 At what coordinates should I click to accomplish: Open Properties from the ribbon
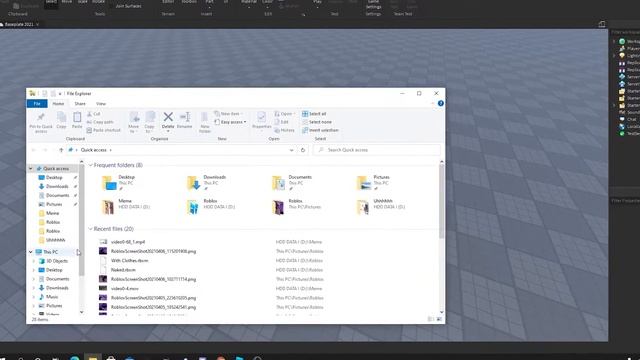click(x=262, y=120)
